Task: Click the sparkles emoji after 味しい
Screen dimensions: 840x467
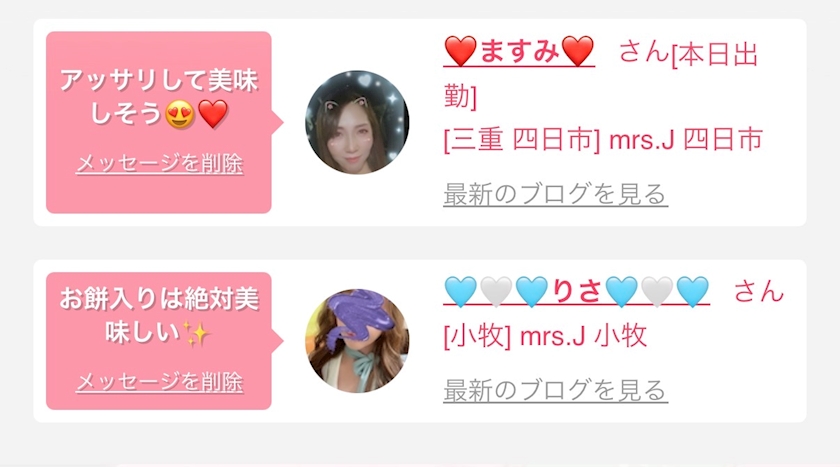Action: [196, 334]
